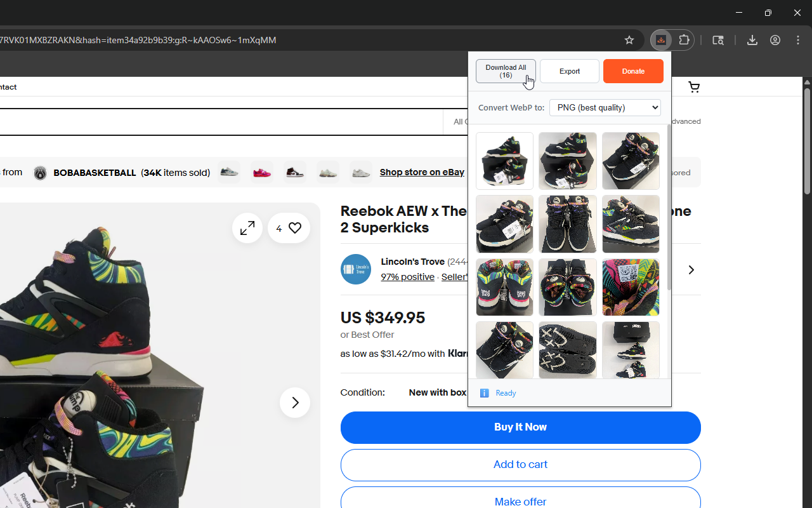Image resolution: width=812 pixels, height=508 pixels.
Task: Click the 'Convert WebP to:' label
Action: pos(511,107)
